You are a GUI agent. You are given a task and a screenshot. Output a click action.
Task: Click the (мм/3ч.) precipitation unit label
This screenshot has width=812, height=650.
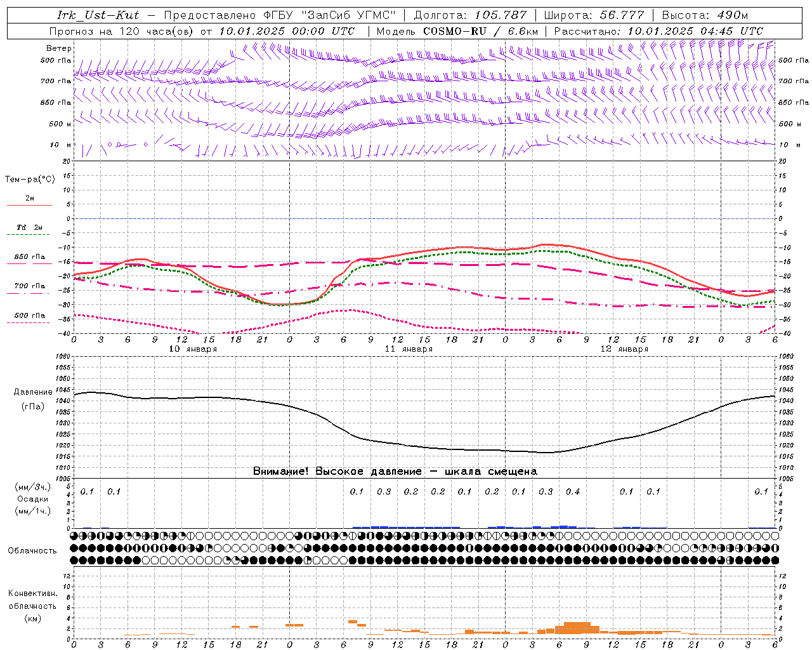(x=33, y=487)
